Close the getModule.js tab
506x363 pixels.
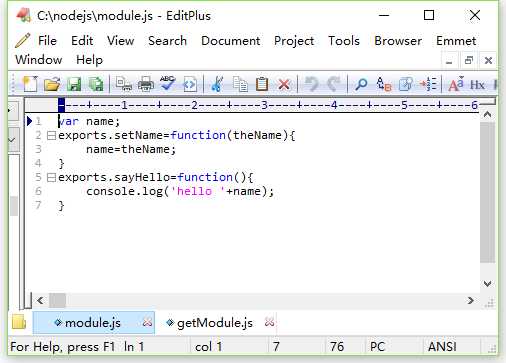click(269, 322)
